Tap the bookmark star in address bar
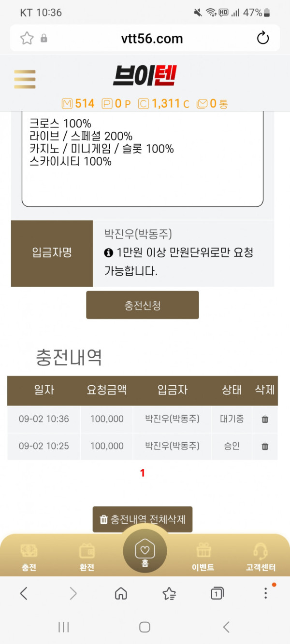290x644 pixels. coord(27,38)
